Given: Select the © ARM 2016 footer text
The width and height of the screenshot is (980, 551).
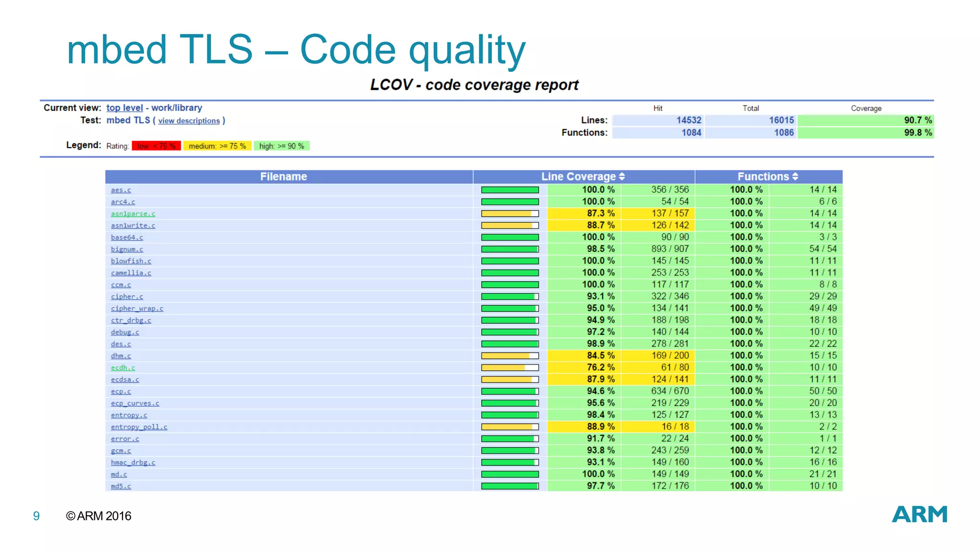Looking at the screenshot, I should click(99, 516).
